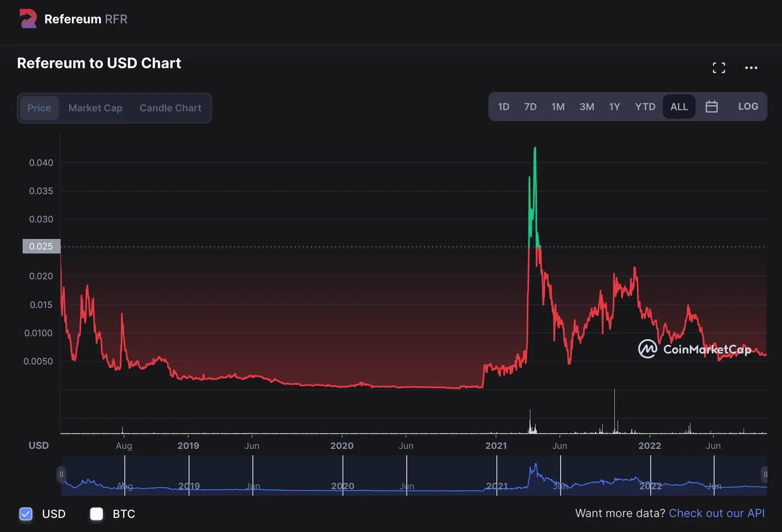Click the Aug x-axis label
The height and width of the screenshot is (532, 782).
tap(124, 446)
